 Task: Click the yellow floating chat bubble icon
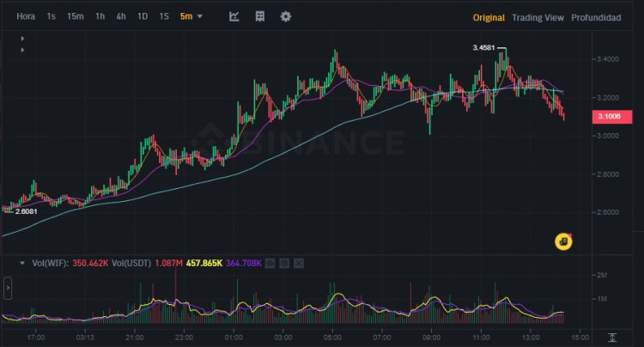tap(563, 242)
